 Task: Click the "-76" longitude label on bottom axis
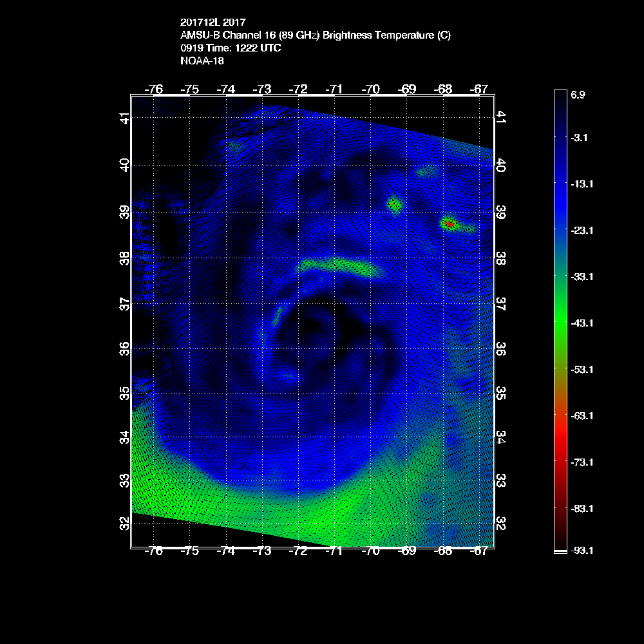[154, 552]
